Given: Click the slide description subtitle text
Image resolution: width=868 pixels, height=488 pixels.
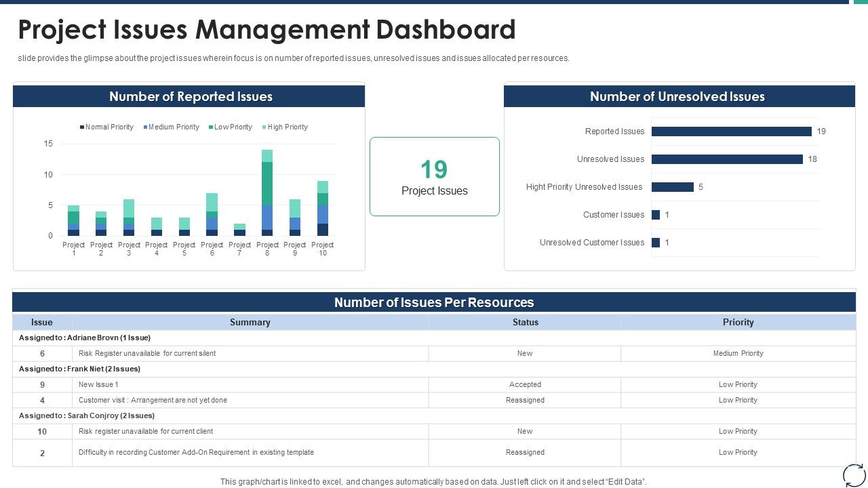Looking at the screenshot, I should [x=294, y=58].
